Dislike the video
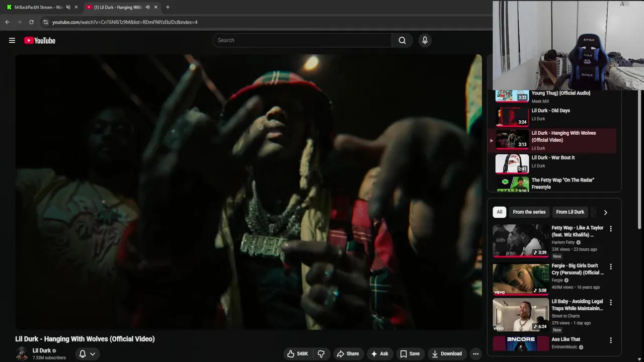The image size is (644, 362). click(321, 354)
